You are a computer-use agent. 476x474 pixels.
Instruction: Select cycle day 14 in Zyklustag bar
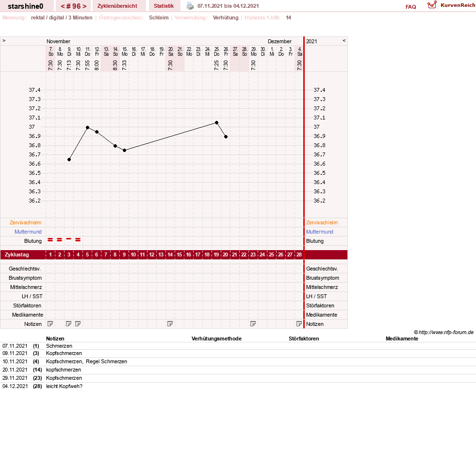[x=170, y=254]
